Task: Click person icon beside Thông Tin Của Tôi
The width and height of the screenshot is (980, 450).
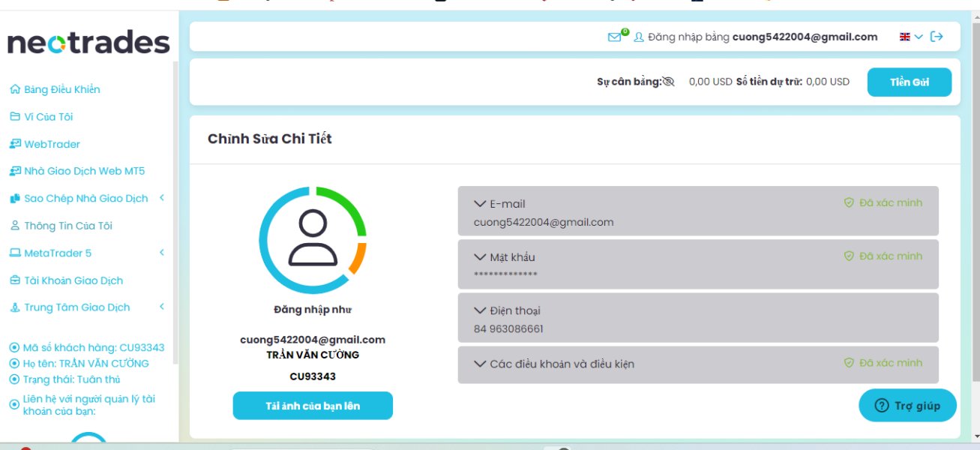Action: pyautogui.click(x=14, y=226)
